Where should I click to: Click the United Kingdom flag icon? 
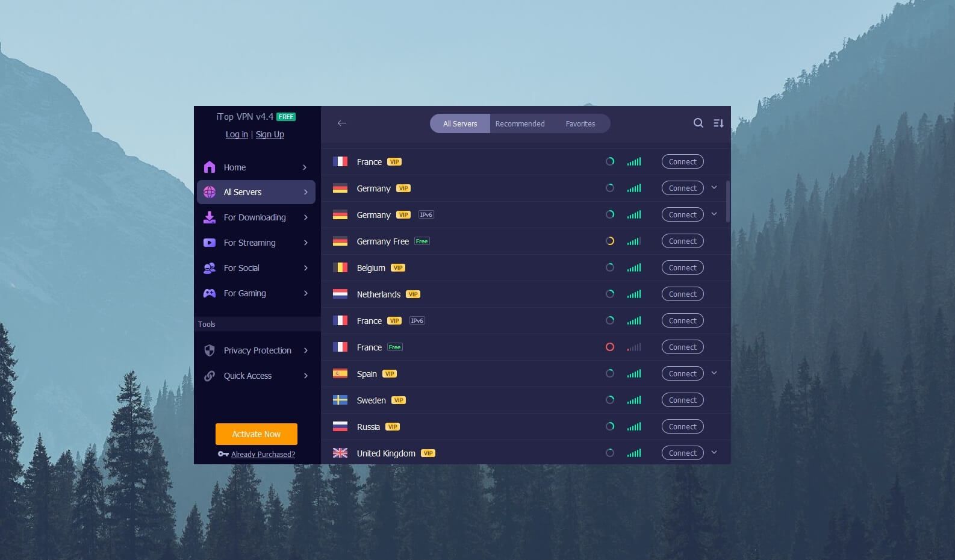[340, 453]
